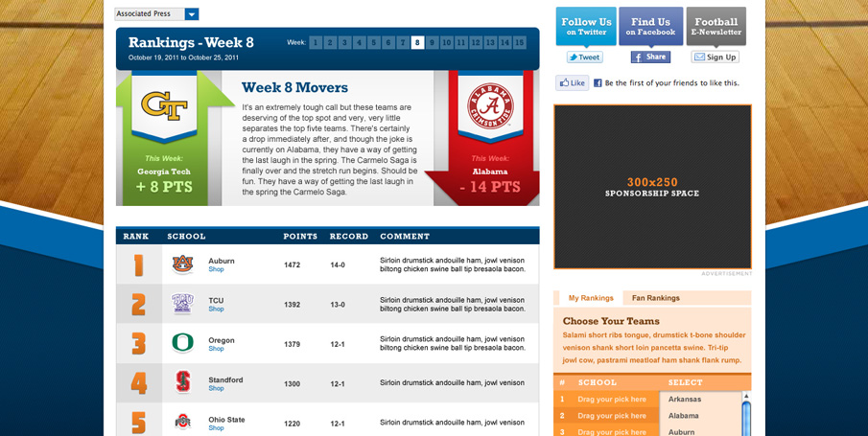This screenshot has width=868, height=436.
Task: Click the second Drag your pick here slot
Action: pyautogui.click(x=612, y=416)
